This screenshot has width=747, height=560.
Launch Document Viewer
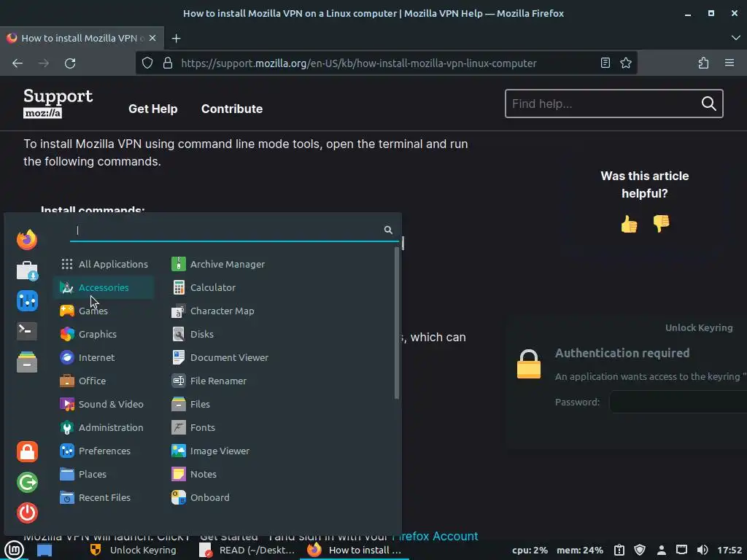coord(220,357)
